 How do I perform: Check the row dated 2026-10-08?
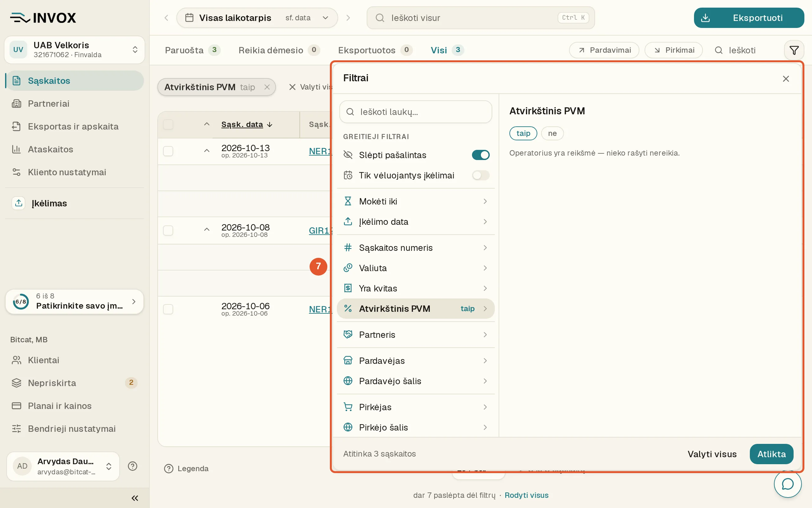click(x=168, y=231)
